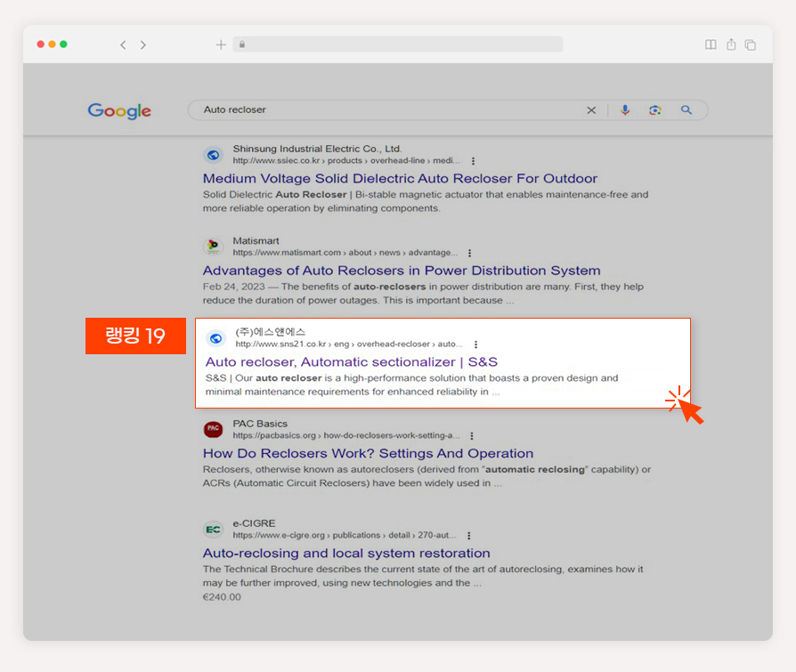Click the 'PAC Basics' site name

(x=260, y=424)
